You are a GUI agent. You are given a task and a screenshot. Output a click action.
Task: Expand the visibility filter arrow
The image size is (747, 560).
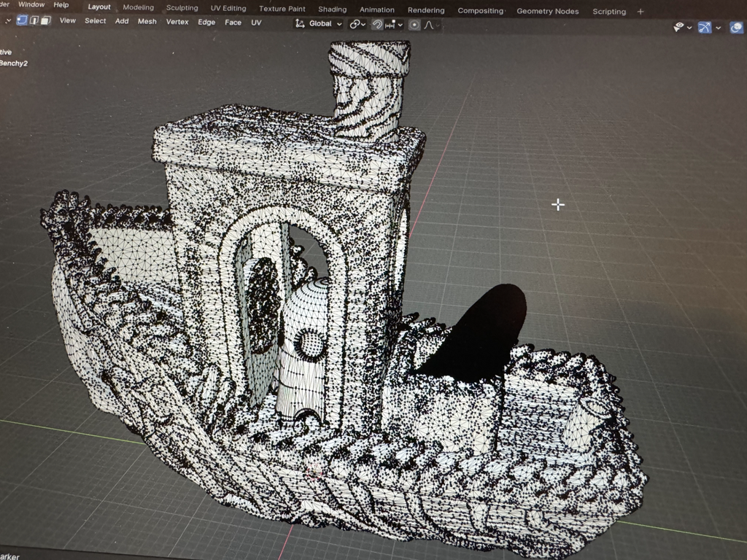pos(689,28)
